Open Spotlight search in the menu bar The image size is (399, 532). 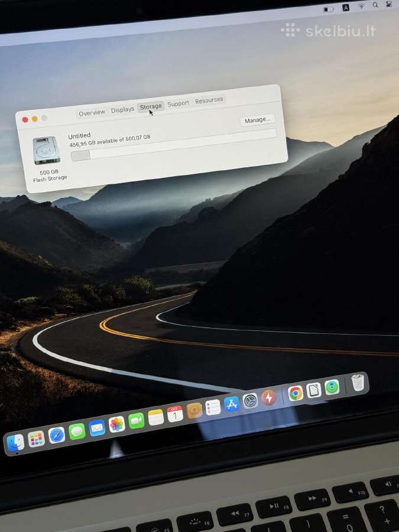tap(375, 5)
